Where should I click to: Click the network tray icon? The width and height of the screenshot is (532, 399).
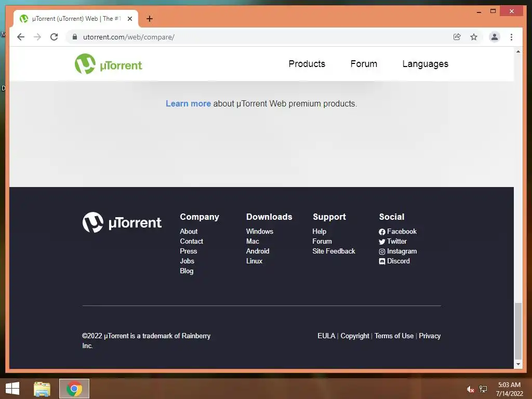(x=483, y=389)
